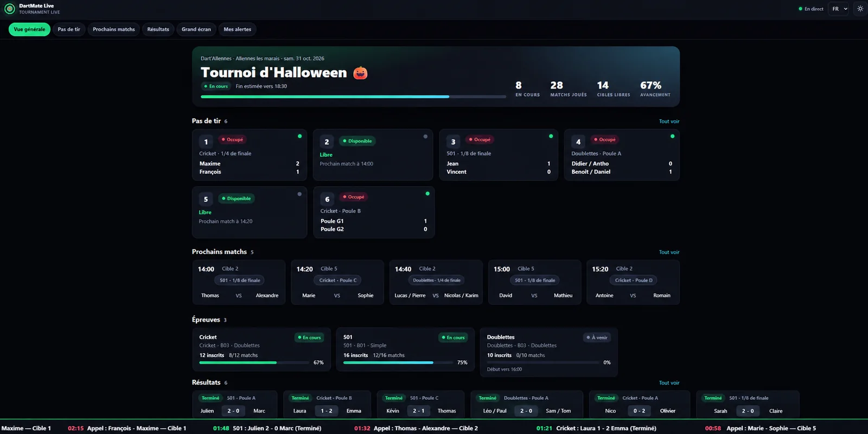Click Tout voir link for Pas de tir

pos(669,122)
